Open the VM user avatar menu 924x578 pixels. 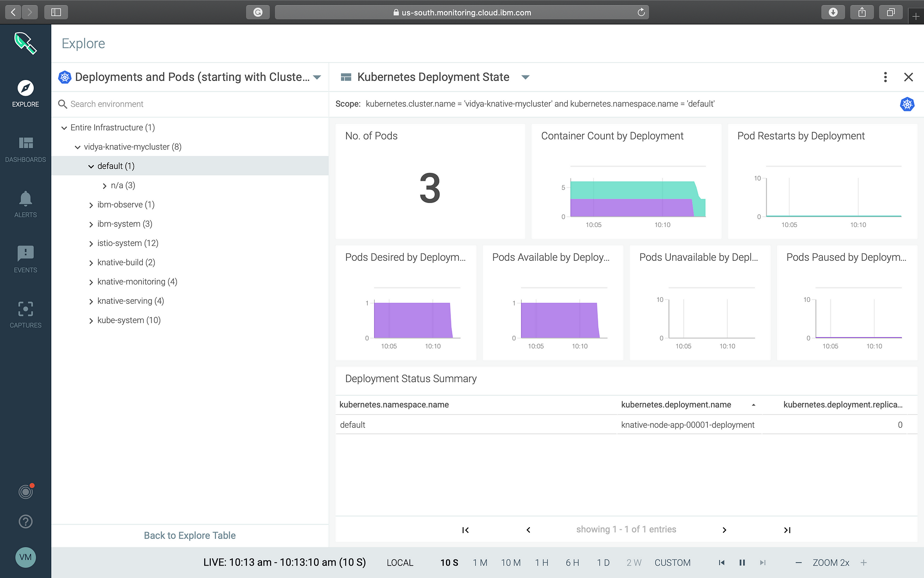coord(25,557)
